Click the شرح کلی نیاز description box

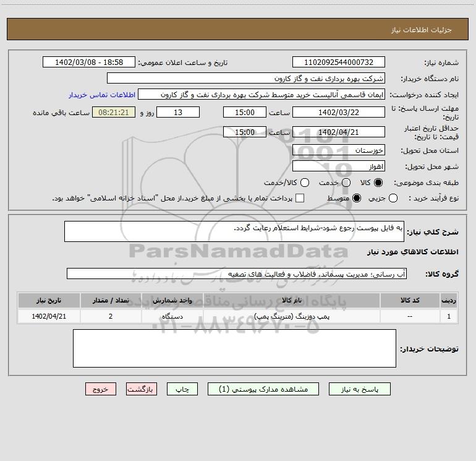click(x=234, y=231)
